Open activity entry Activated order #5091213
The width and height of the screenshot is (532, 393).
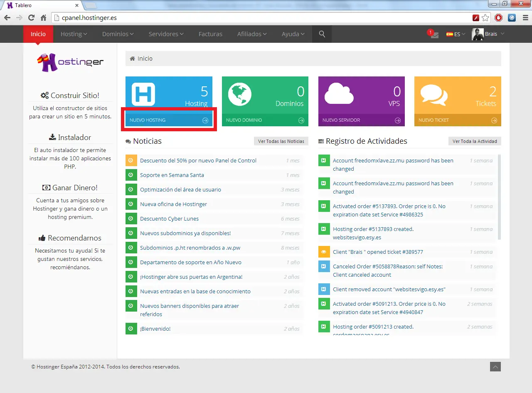click(389, 308)
